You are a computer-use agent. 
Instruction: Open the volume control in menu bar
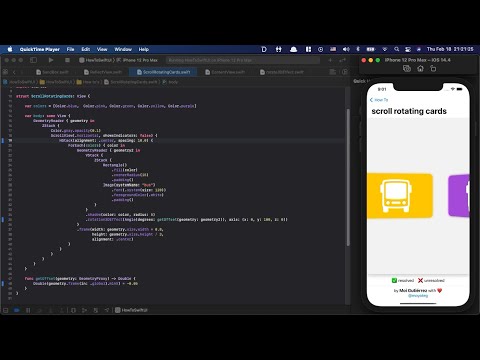pyautogui.click(x=346, y=49)
